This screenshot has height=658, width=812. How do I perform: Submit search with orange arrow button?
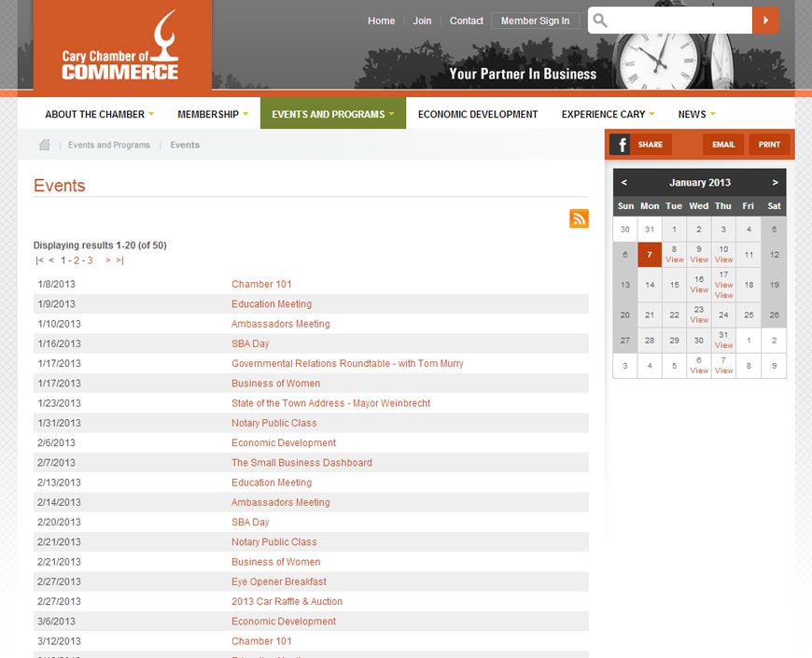765,21
